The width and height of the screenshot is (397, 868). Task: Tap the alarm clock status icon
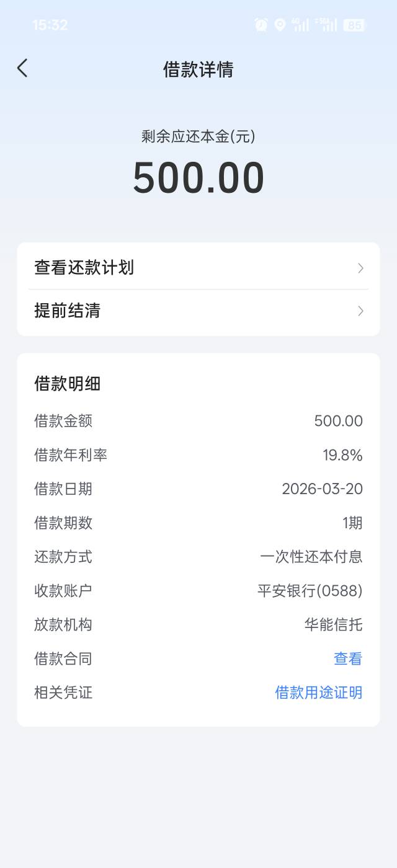(261, 25)
